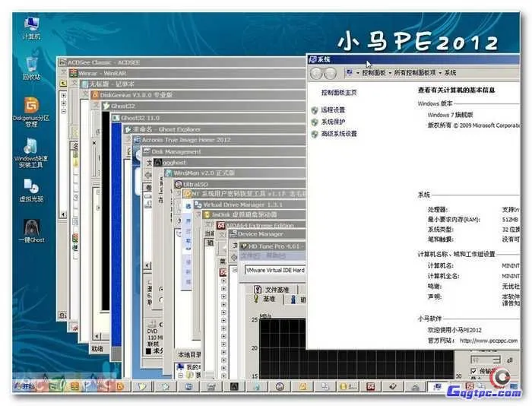The height and width of the screenshot is (406, 532).
Task: Click the Ghost32 11.0 title bar icon
Action: [x=116, y=118]
